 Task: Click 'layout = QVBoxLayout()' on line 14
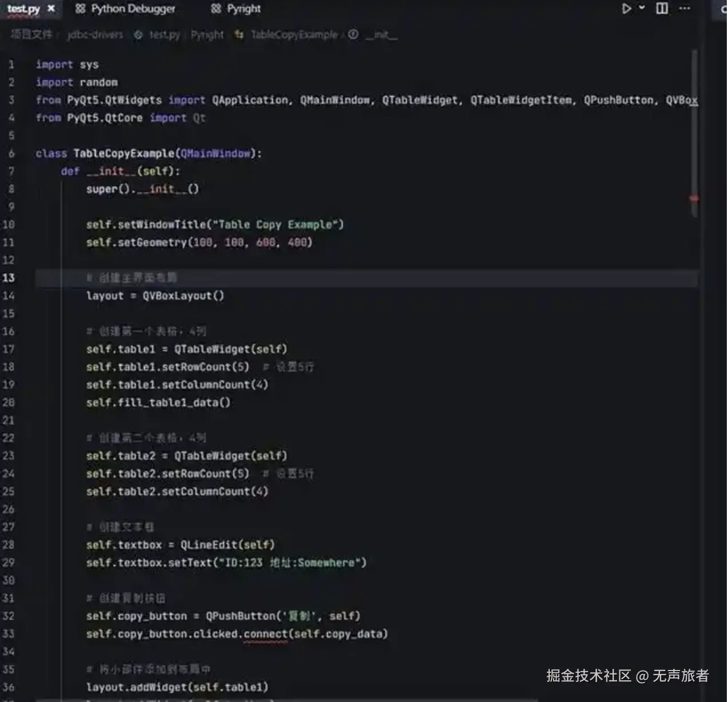[155, 296]
